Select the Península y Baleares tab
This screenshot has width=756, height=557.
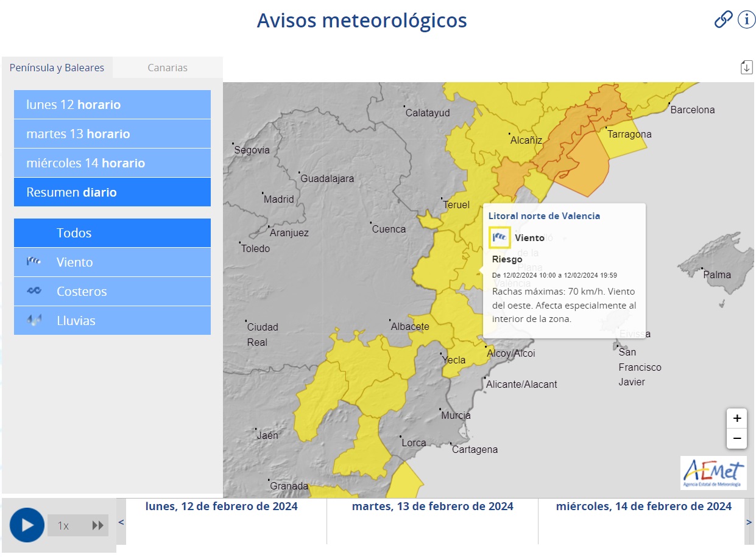[x=57, y=68]
